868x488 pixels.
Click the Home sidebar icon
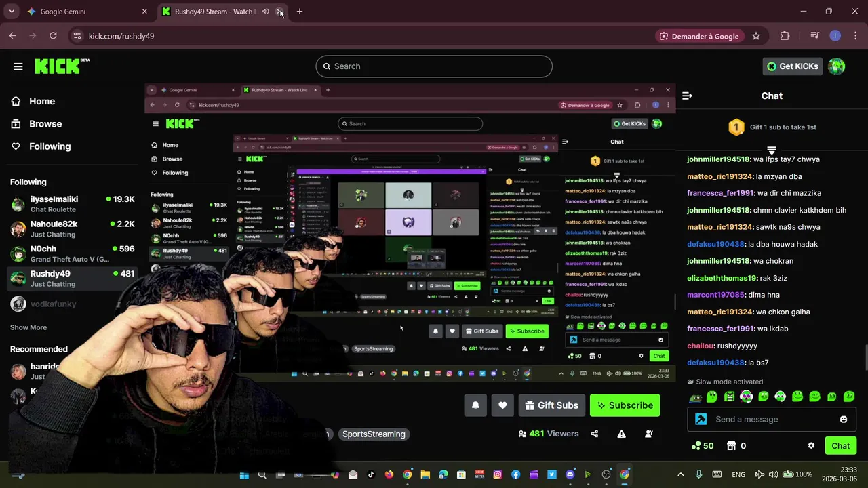[x=16, y=101]
